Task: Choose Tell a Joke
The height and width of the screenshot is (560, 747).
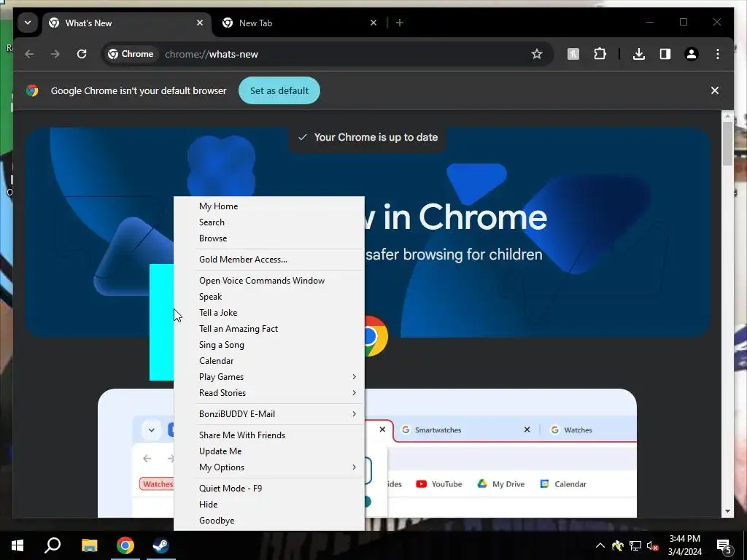Action: (269, 313)
